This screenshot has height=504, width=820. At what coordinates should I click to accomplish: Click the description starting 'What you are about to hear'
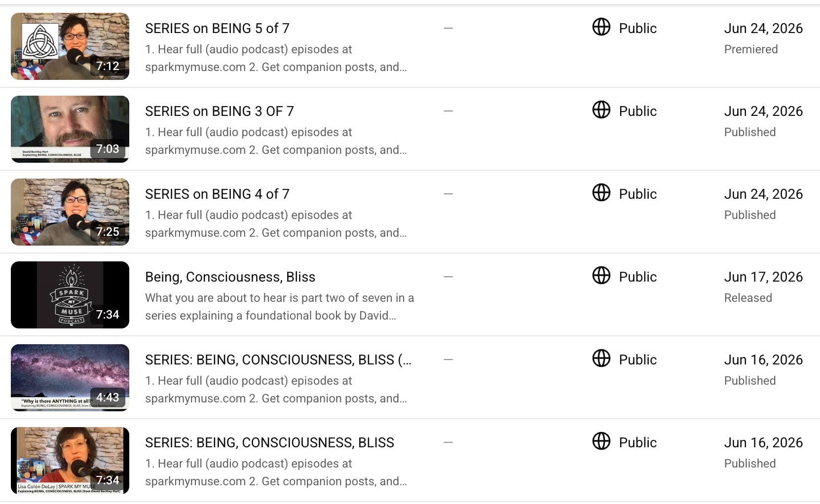(279, 307)
